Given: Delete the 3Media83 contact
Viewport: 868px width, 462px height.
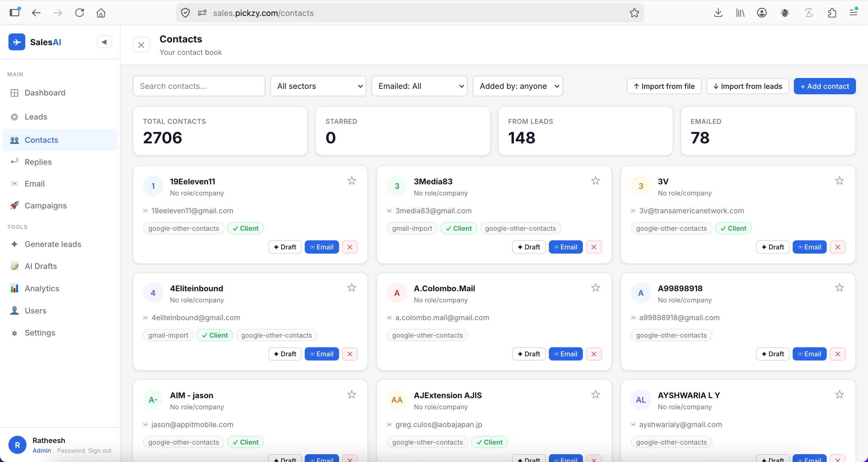Looking at the screenshot, I should point(594,247).
